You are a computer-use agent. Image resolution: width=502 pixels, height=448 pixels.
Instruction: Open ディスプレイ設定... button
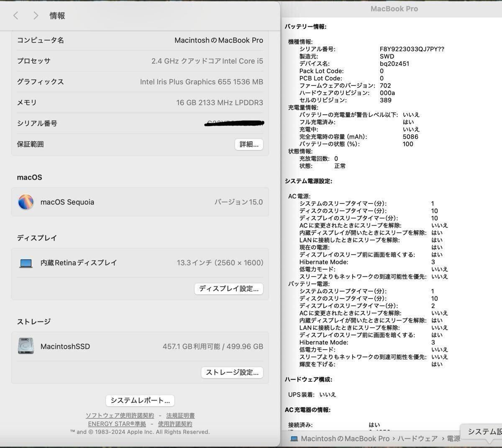(229, 288)
